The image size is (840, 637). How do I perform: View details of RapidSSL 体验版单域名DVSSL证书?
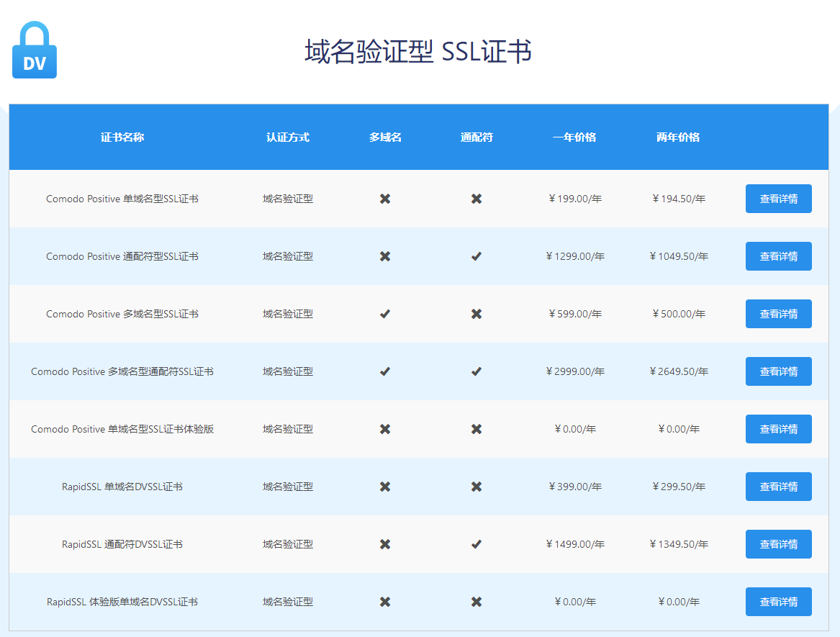point(778,602)
